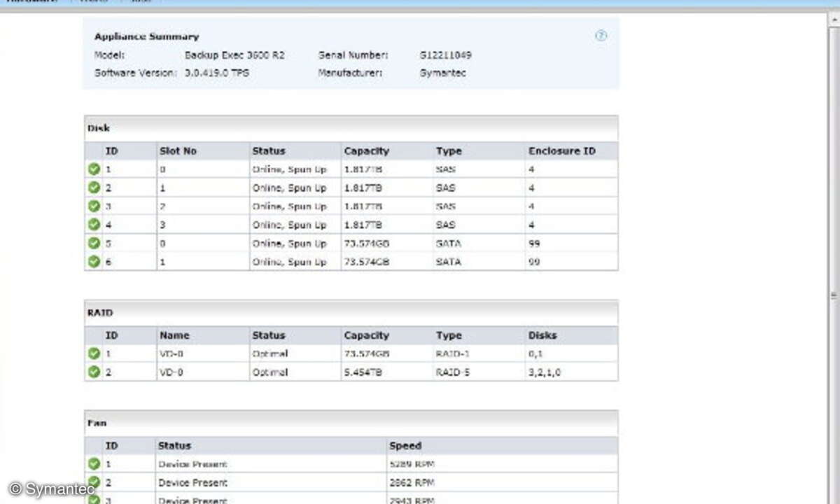Screen dimensions: 840x504
Task: Click the Status header in Fan table
Action: click(x=174, y=445)
